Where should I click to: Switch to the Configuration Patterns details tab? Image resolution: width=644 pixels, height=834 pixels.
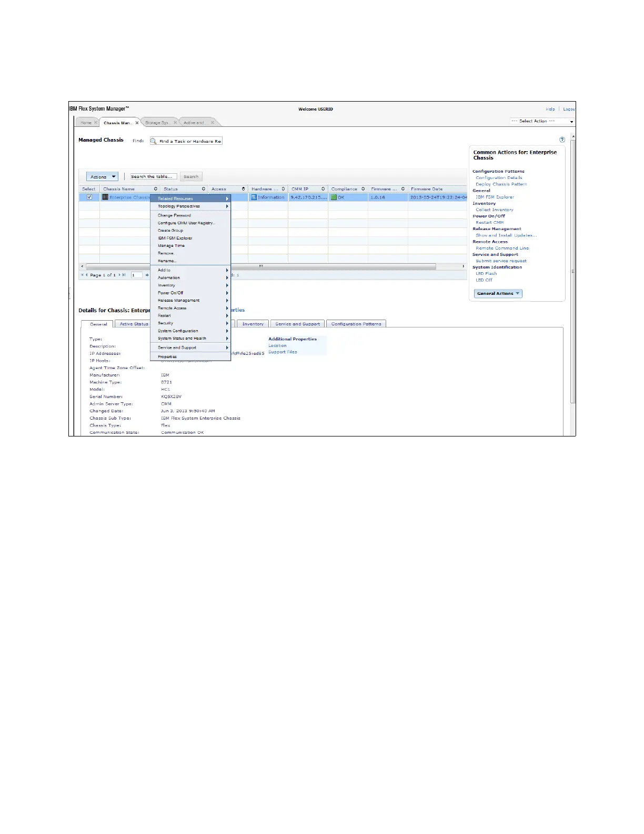click(x=356, y=324)
